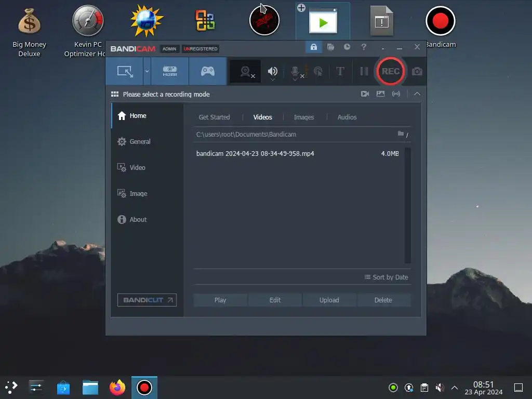Click the broadcast signal icon in status bar
This screenshot has width=532, height=399.
(396, 94)
